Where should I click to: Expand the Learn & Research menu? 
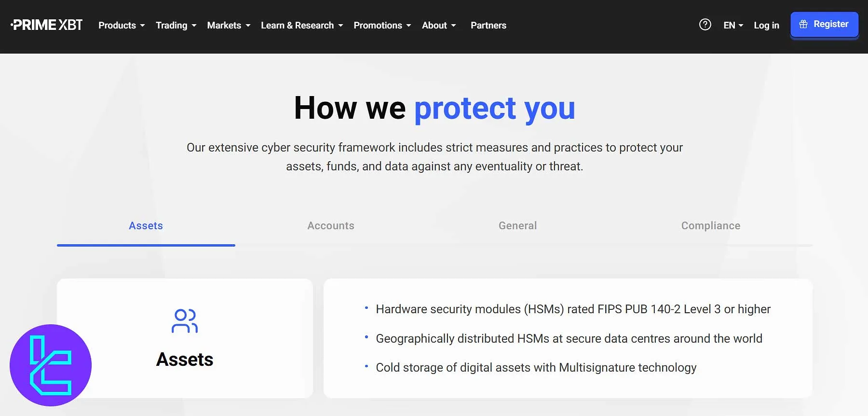point(301,25)
